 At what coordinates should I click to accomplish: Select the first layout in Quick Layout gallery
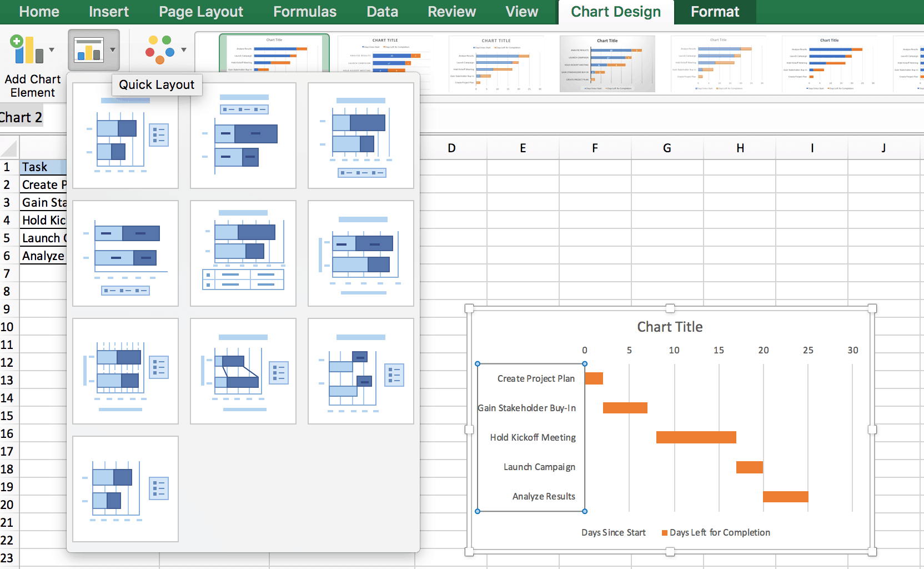click(125, 135)
